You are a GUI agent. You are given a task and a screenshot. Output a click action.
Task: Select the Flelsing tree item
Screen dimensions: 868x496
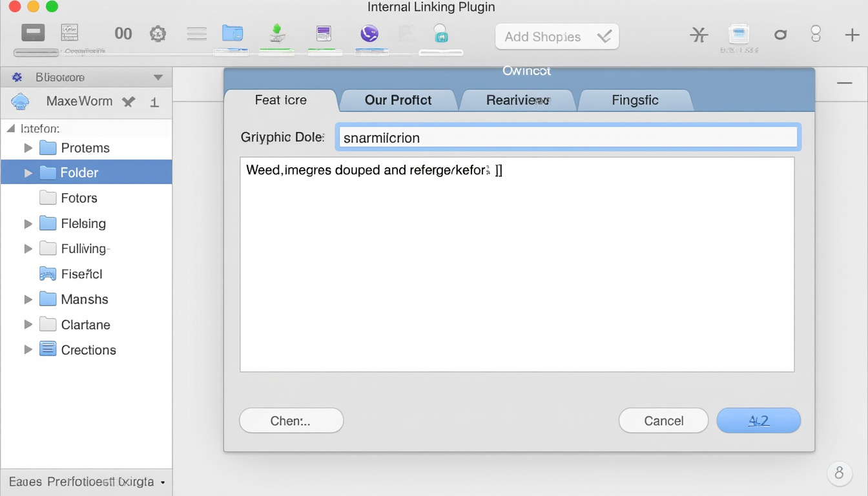tap(86, 223)
